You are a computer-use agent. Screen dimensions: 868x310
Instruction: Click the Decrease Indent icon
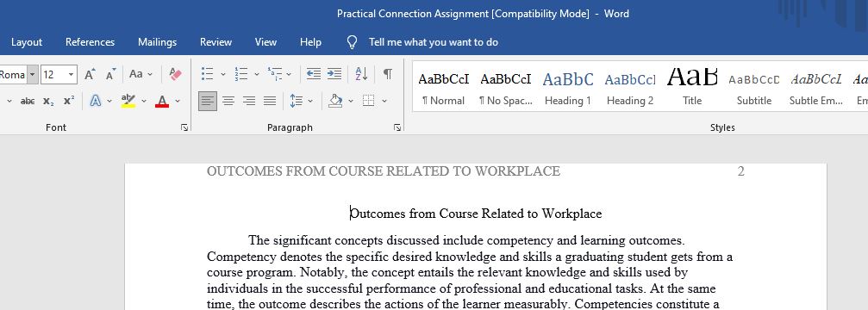314,74
